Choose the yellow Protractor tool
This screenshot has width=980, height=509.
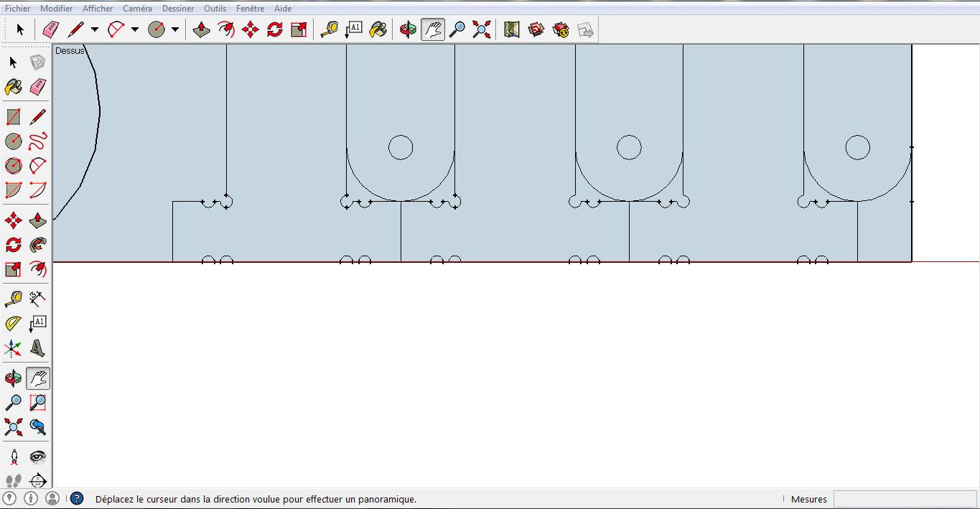(14, 324)
